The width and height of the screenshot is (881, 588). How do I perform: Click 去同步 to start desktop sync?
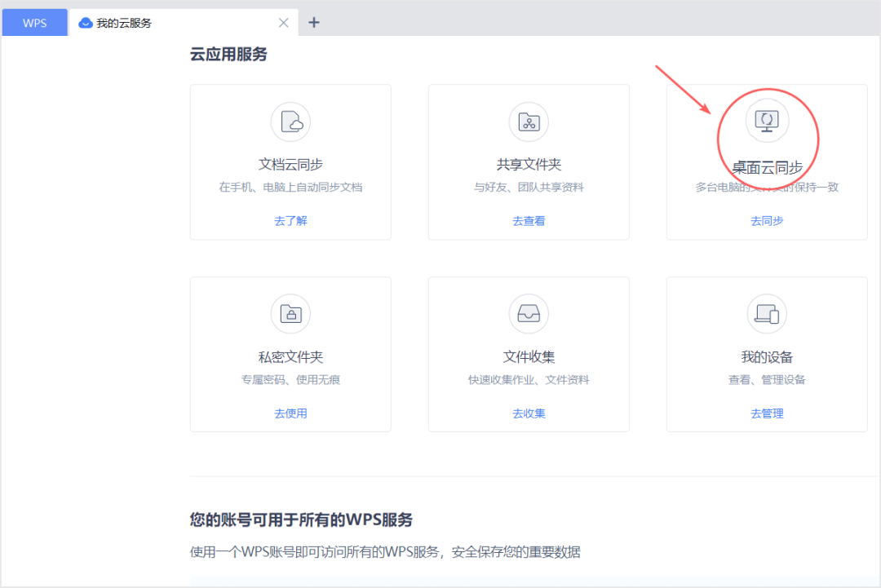coord(767,220)
